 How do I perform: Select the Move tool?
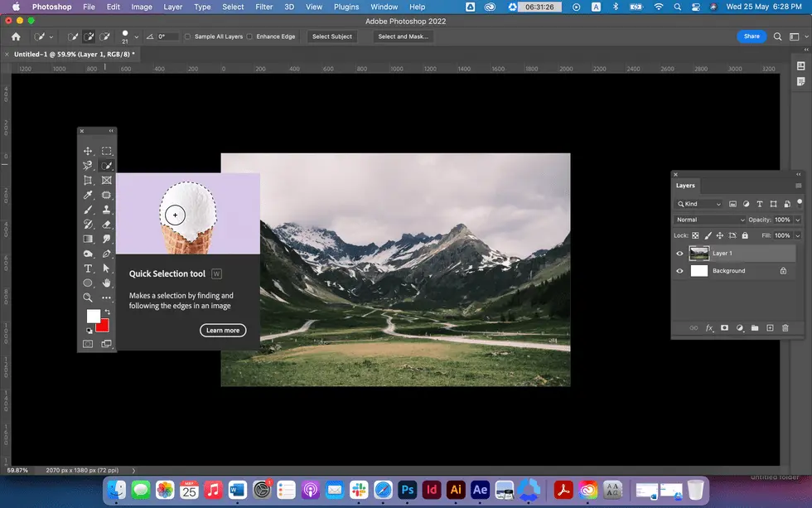pyautogui.click(x=87, y=151)
